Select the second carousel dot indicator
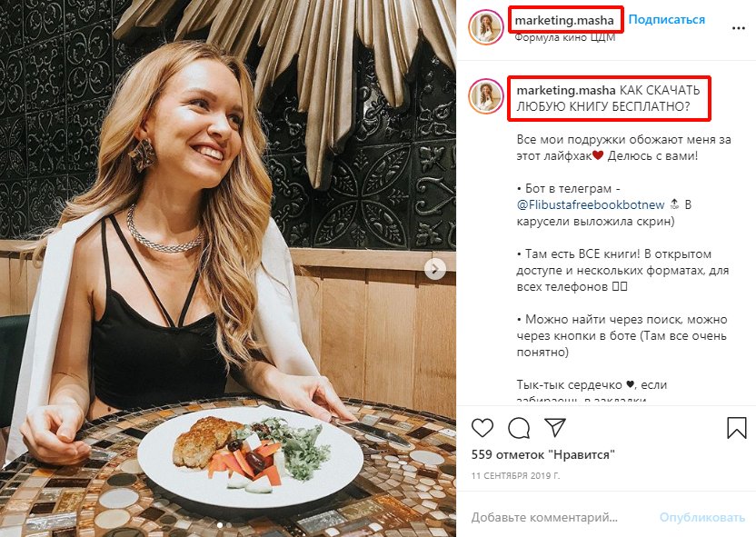756x537 pixels. [x=228, y=525]
